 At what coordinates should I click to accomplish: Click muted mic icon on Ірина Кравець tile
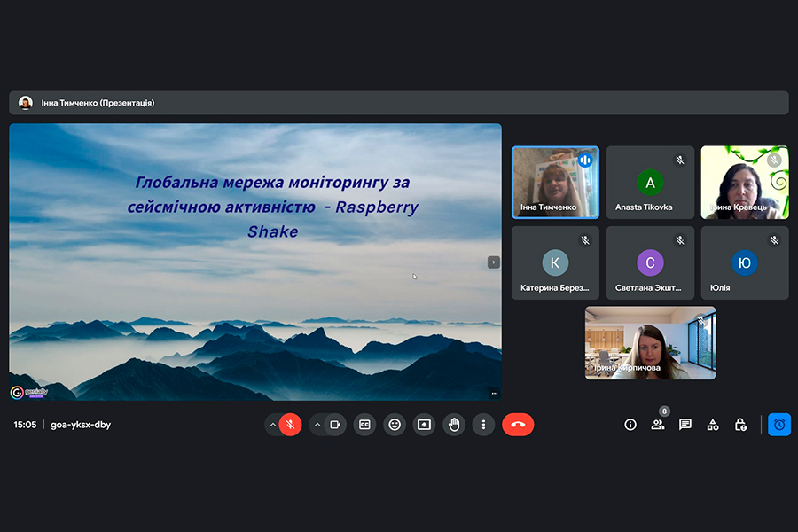coord(774,160)
